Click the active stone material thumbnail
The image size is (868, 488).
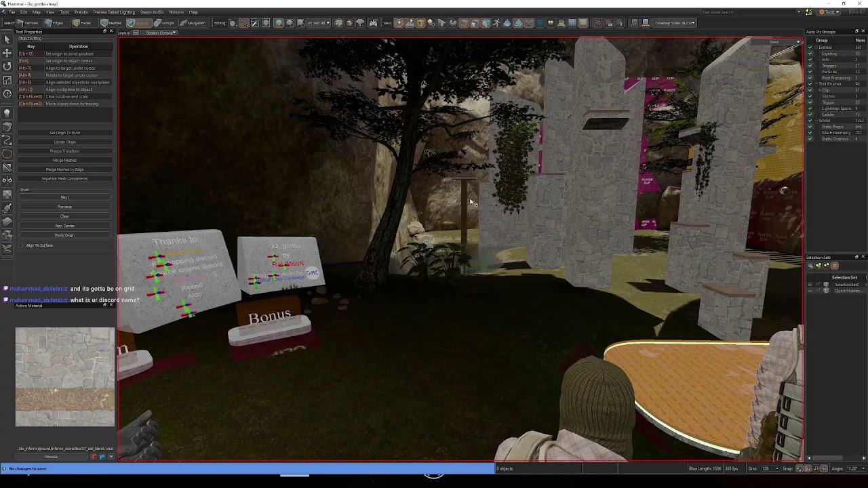pos(65,377)
